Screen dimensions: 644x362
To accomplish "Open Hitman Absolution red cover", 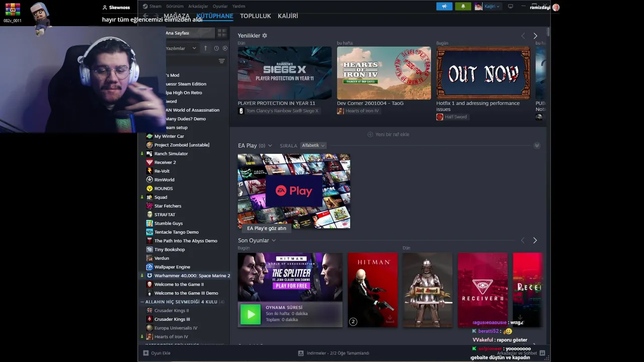I will click(x=372, y=290).
